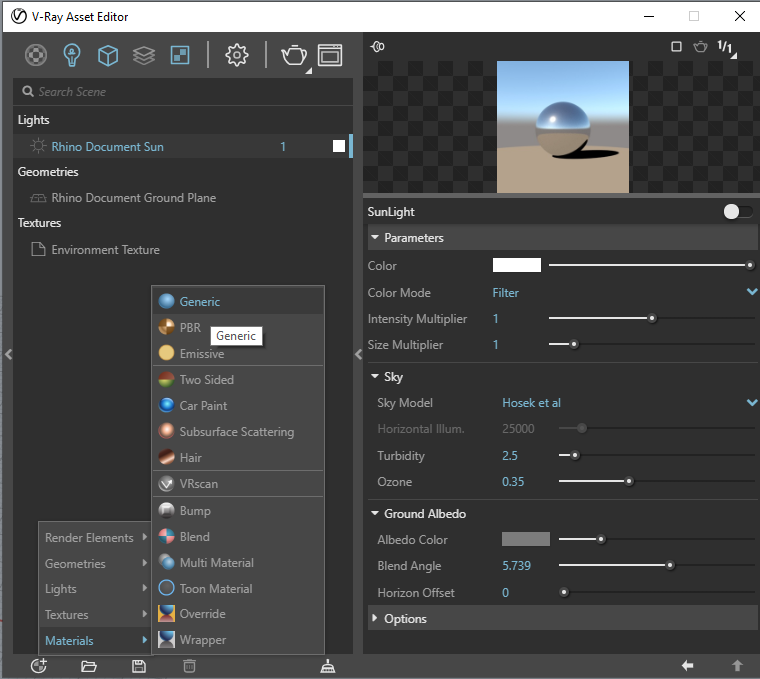Open the Sky Model dropdown
Screen dimensions: 760x679
(630, 403)
